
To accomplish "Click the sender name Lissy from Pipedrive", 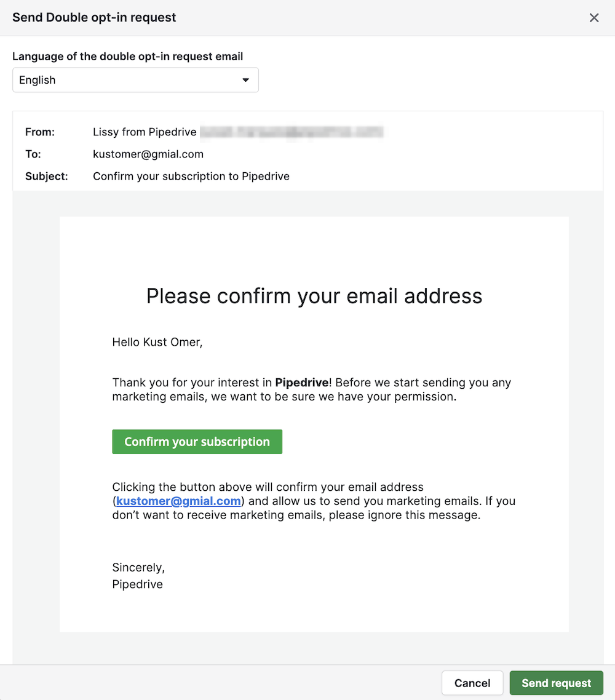I will 145,132.
